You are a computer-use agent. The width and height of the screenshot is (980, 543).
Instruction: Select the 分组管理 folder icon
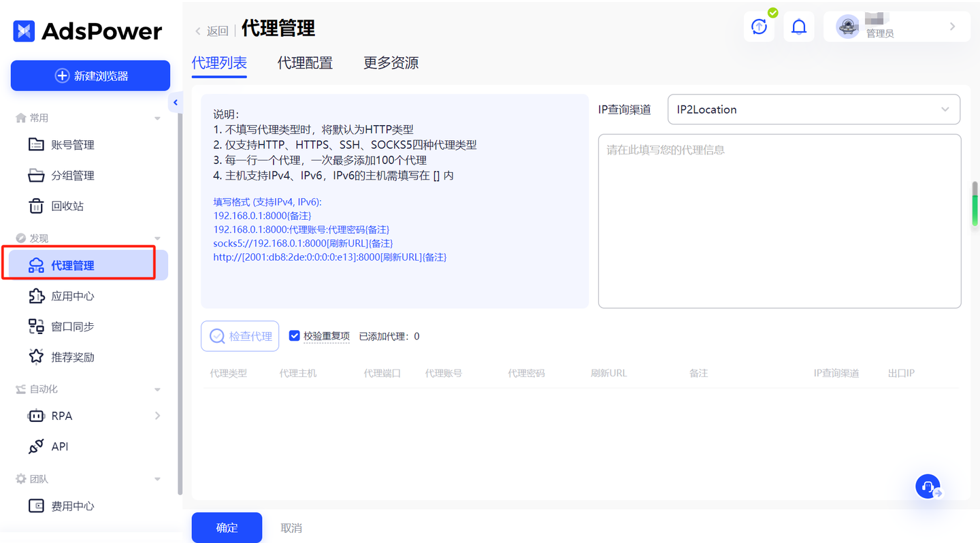click(36, 175)
